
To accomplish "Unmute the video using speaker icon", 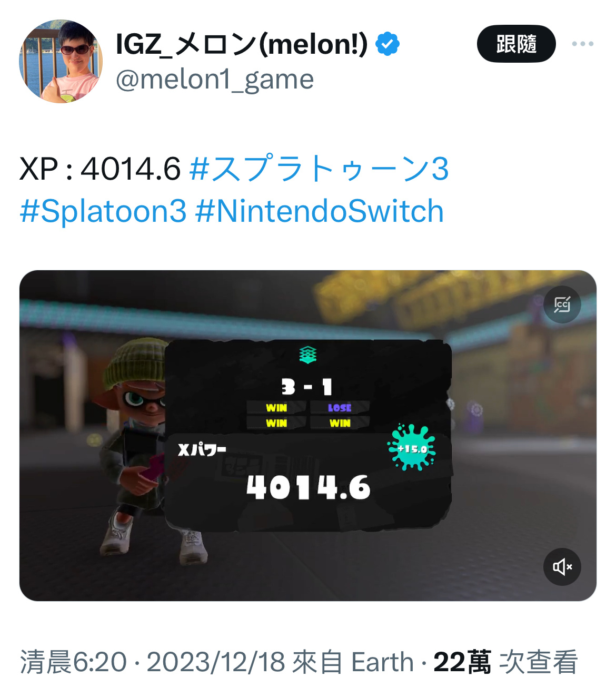I will [x=562, y=567].
